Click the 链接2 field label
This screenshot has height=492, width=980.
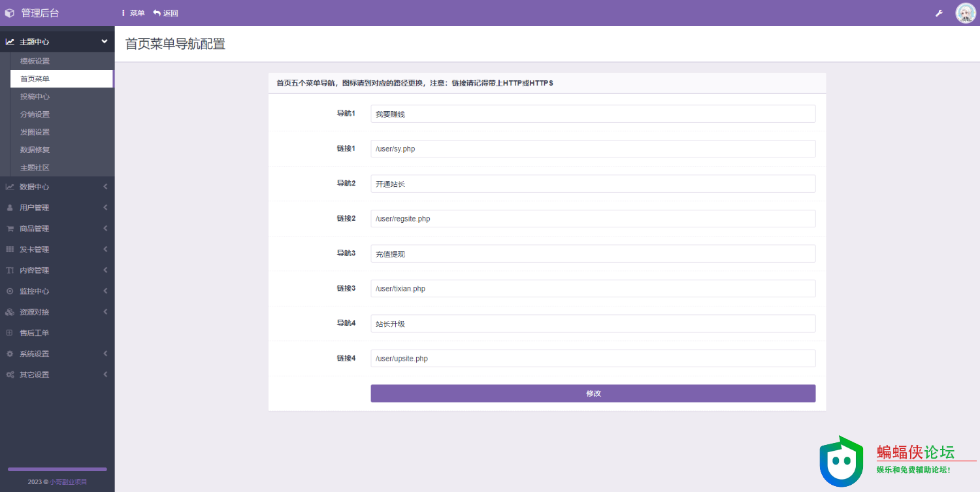tap(346, 218)
